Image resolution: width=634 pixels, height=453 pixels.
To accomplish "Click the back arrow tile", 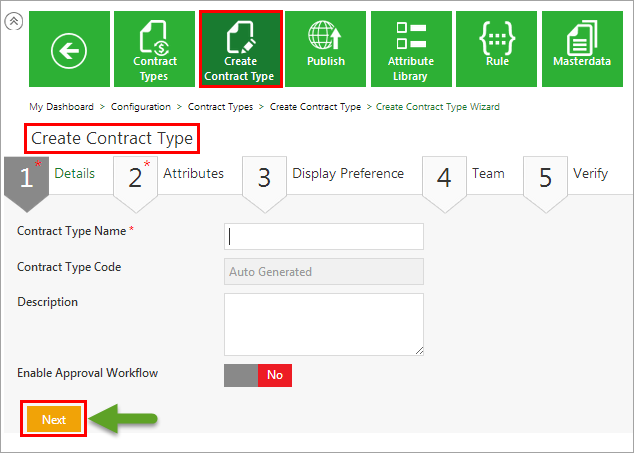I will pyautogui.click(x=68, y=50).
